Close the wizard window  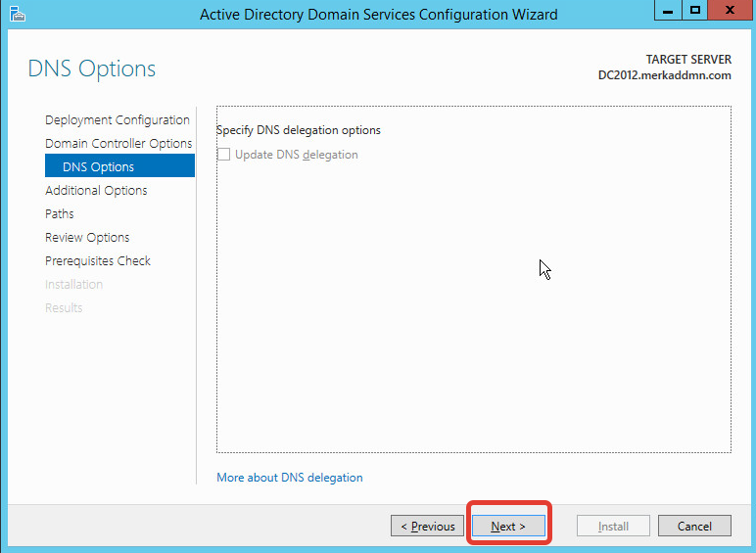point(730,10)
